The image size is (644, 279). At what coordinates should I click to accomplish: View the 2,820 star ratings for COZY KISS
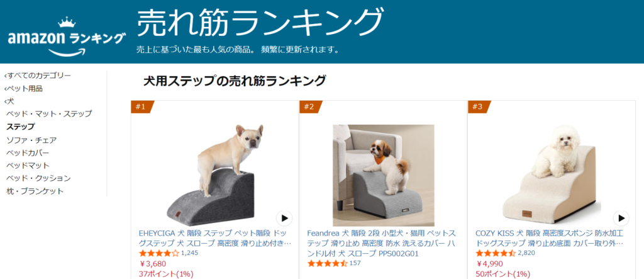tap(505, 253)
